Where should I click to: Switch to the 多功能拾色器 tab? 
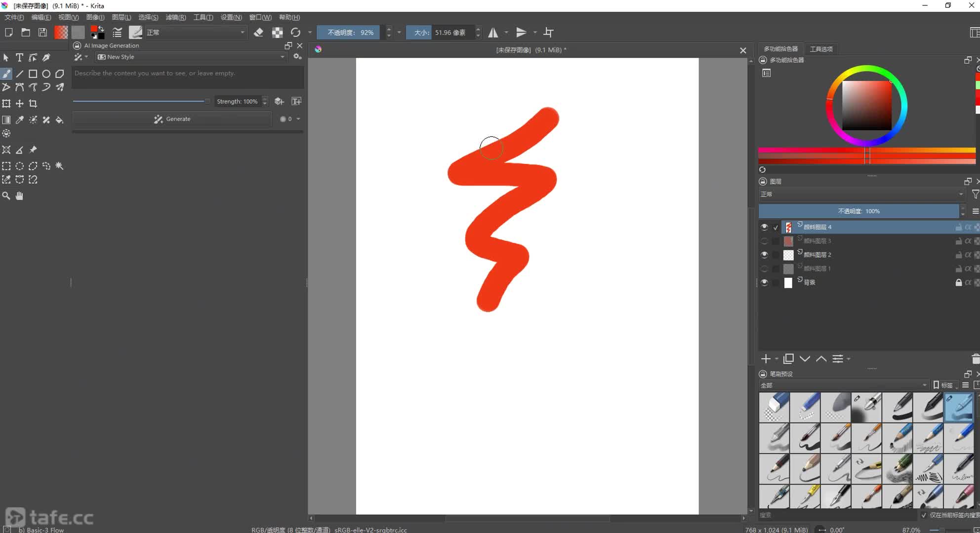pyautogui.click(x=780, y=49)
